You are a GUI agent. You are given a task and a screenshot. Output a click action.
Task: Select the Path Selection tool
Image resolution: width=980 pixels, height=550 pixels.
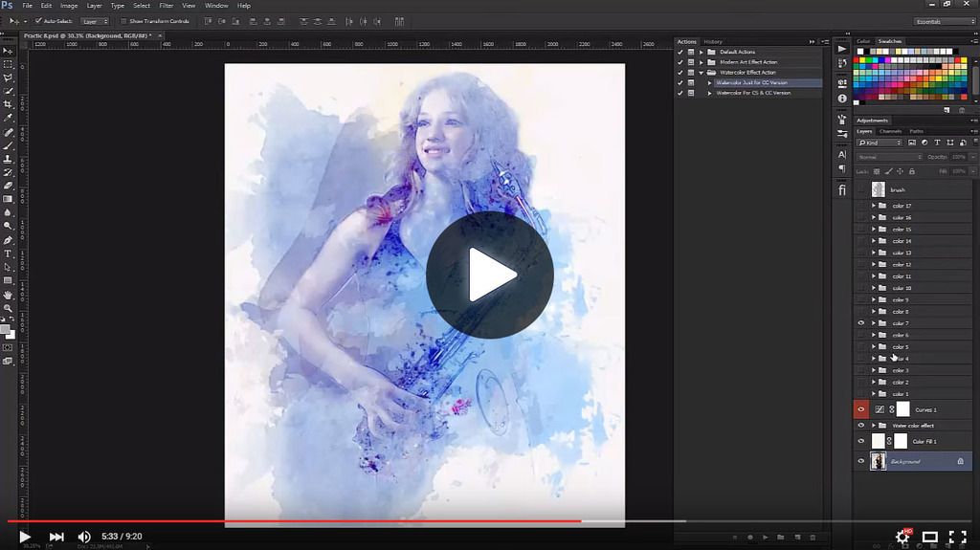[8, 268]
